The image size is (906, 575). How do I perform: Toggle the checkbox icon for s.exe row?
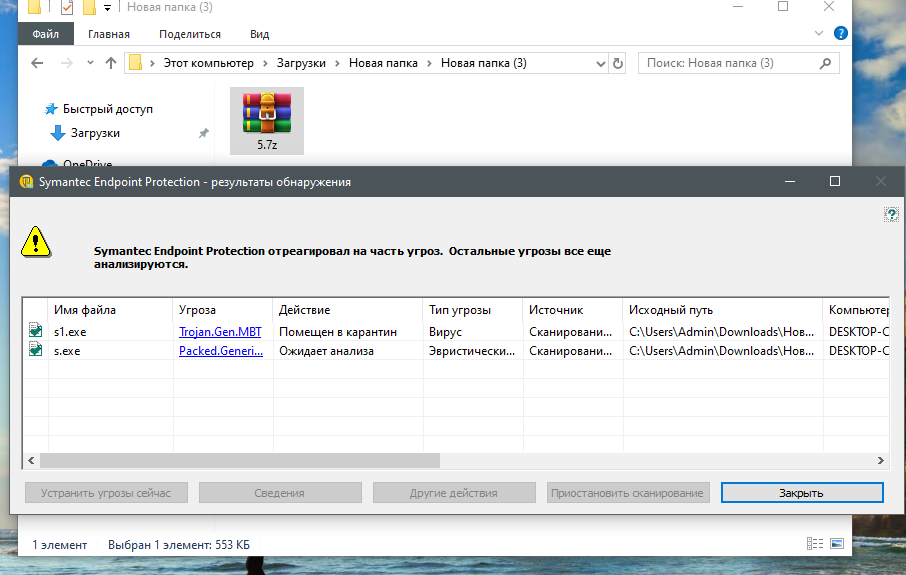(x=36, y=350)
